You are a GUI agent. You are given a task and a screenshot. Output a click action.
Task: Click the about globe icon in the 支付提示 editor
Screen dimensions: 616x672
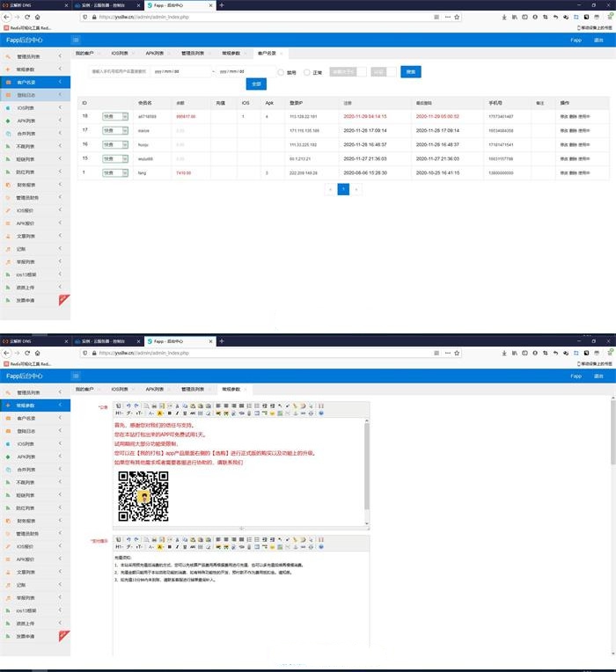(x=321, y=547)
